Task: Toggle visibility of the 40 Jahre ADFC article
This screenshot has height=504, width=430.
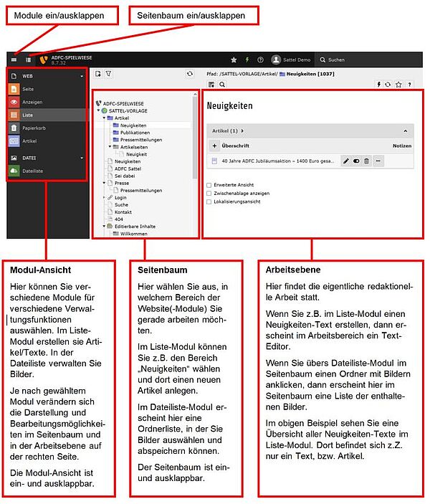Action: (x=355, y=161)
